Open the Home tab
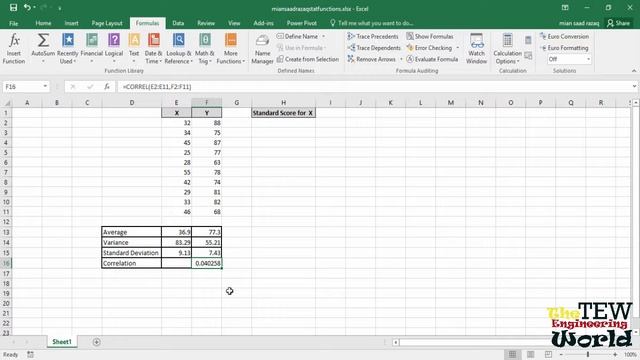 pos(43,23)
